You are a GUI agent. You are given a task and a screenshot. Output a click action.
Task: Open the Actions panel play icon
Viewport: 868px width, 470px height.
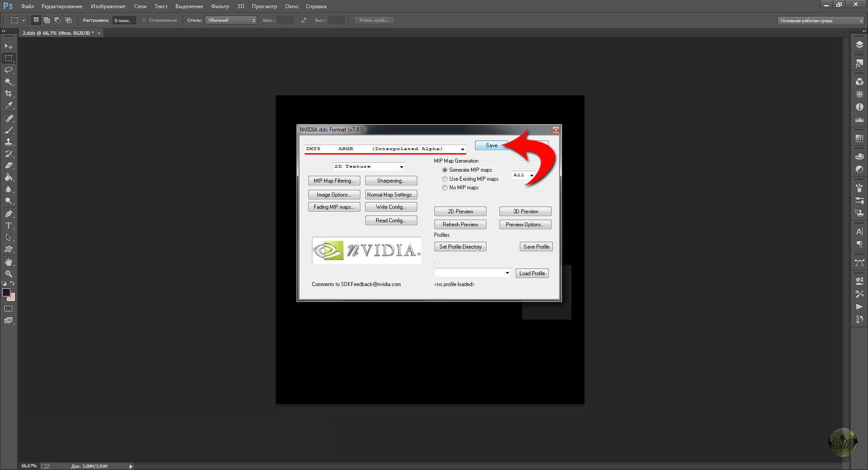pyautogui.click(x=859, y=306)
